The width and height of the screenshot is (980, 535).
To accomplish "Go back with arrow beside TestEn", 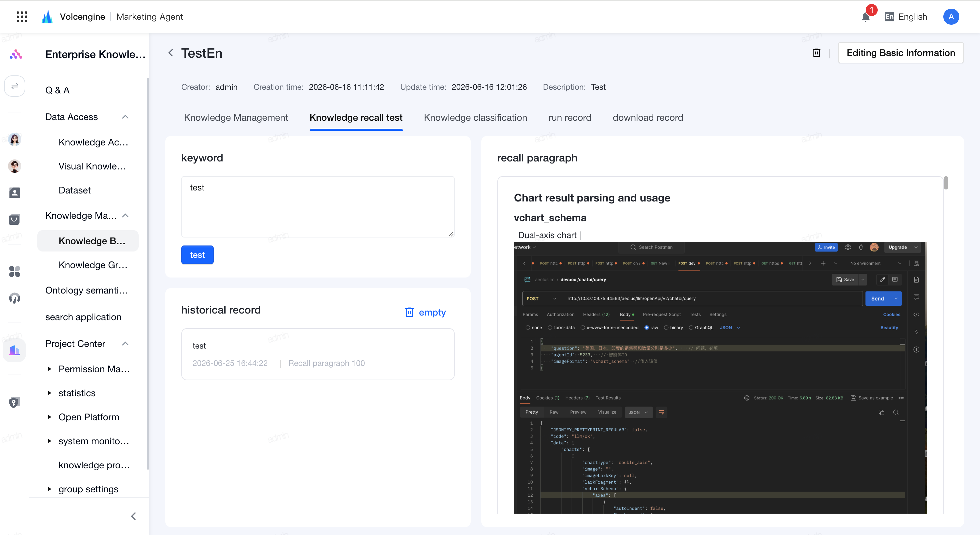I will click(171, 53).
